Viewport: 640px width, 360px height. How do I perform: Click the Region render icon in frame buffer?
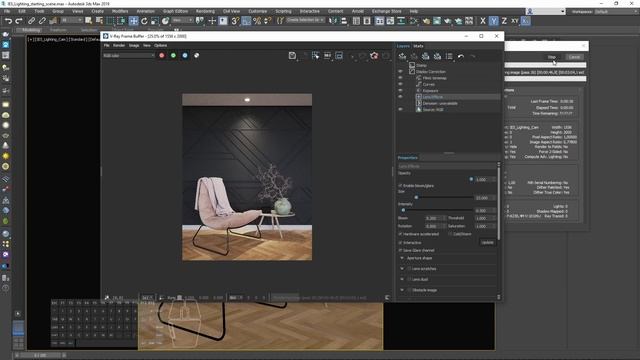[x=339, y=56]
